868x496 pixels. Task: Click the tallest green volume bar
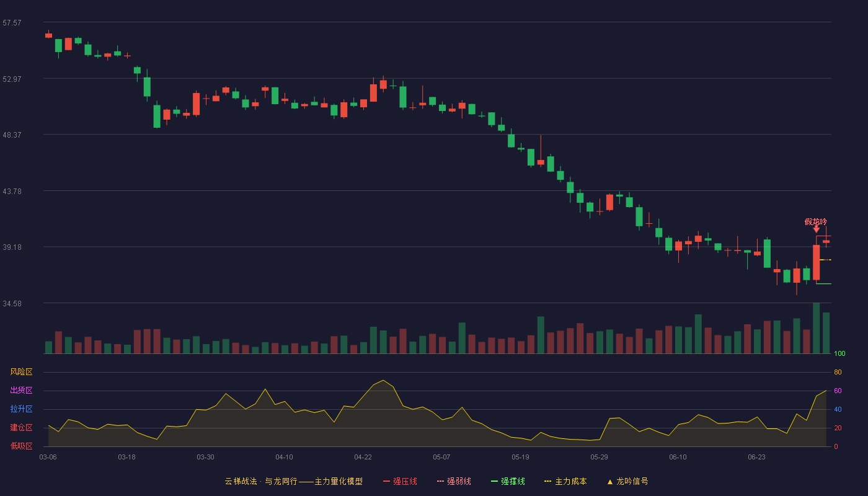(x=816, y=328)
